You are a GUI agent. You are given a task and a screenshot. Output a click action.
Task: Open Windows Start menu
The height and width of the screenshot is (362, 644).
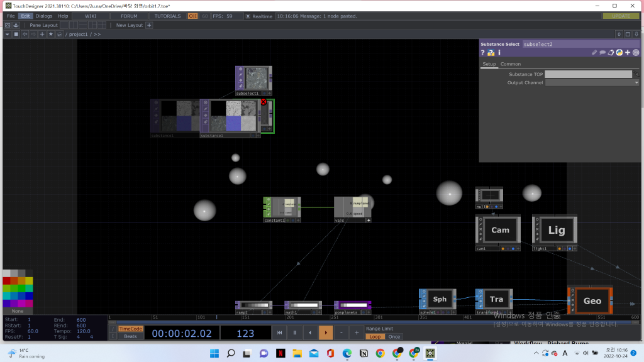pyautogui.click(x=214, y=353)
